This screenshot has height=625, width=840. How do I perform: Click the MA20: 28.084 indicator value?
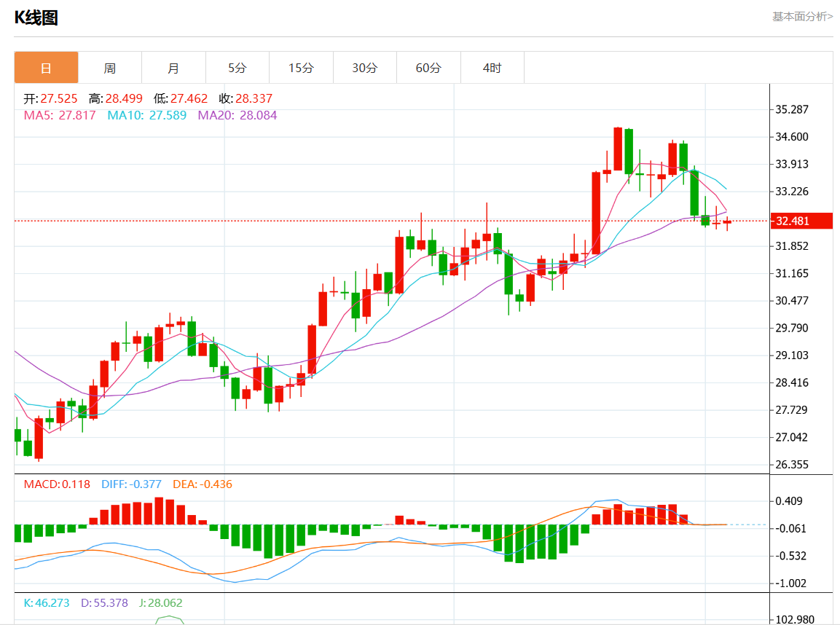pos(238,115)
